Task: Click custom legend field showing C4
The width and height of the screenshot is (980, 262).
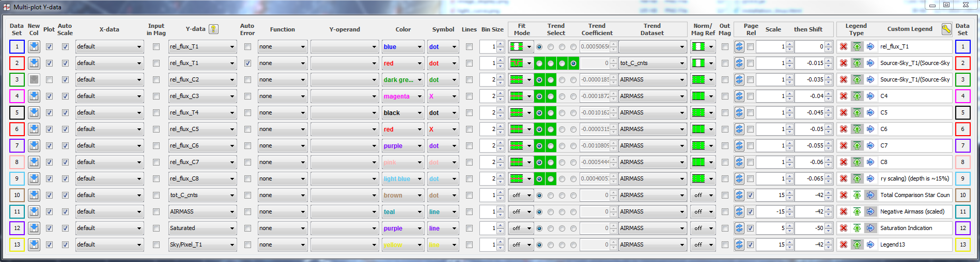Action: tap(915, 96)
